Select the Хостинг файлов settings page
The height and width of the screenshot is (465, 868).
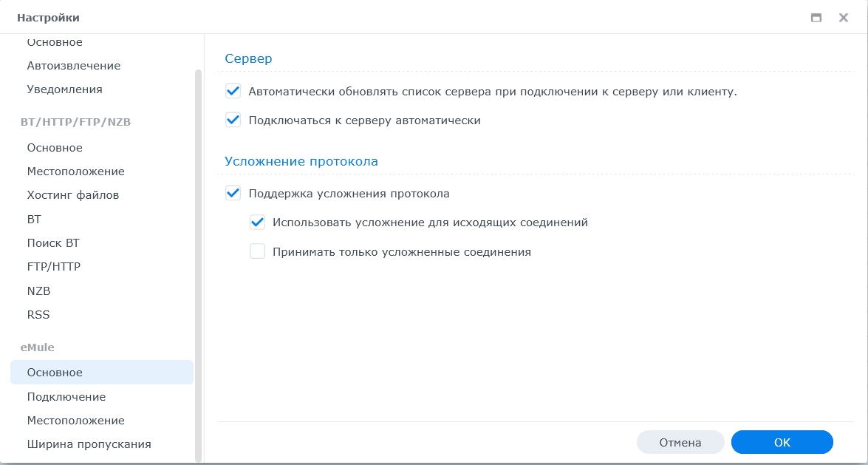click(x=73, y=194)
